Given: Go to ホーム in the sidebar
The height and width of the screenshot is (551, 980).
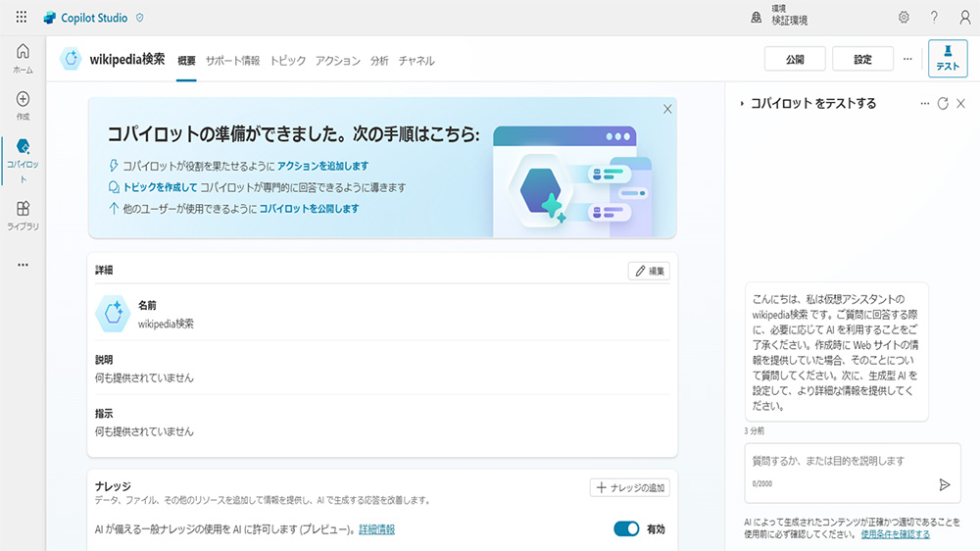Looking at the screenshot, I should coord(23,58).
